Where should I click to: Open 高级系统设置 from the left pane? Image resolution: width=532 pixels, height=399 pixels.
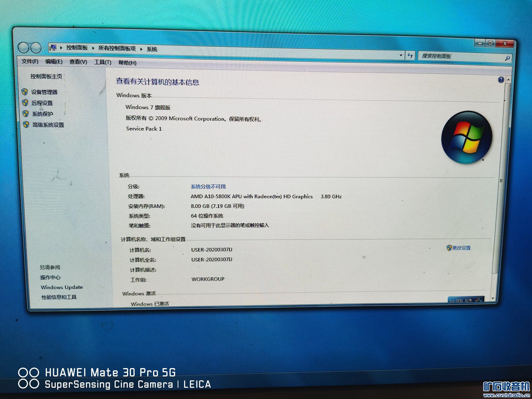click(48, 125)
